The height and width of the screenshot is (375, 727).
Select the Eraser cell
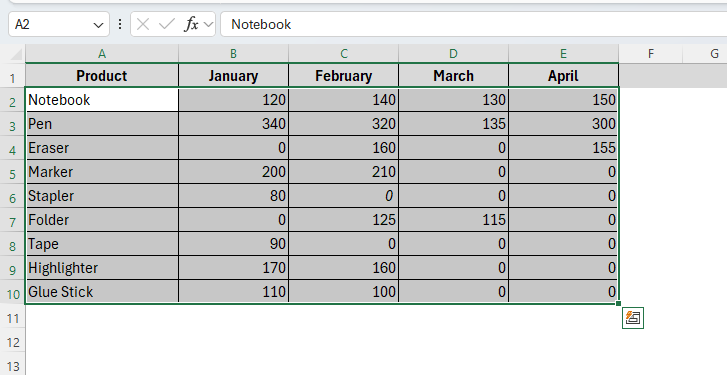102,148
